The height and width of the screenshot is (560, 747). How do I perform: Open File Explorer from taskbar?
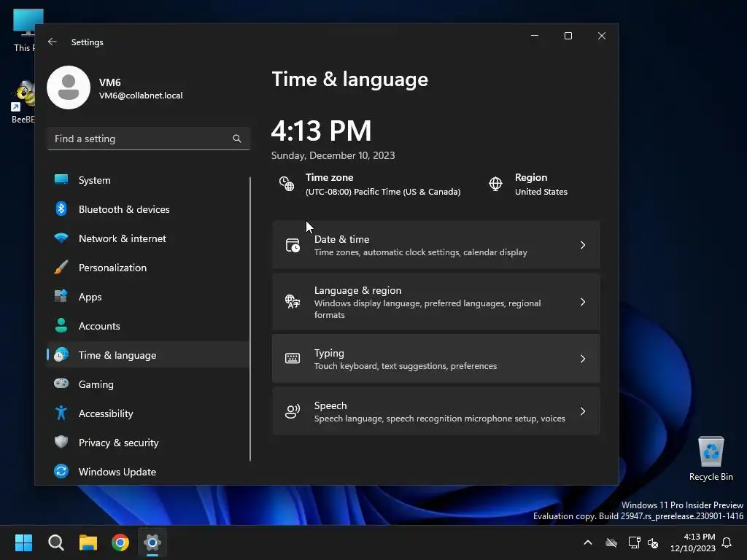click(88, 542)
